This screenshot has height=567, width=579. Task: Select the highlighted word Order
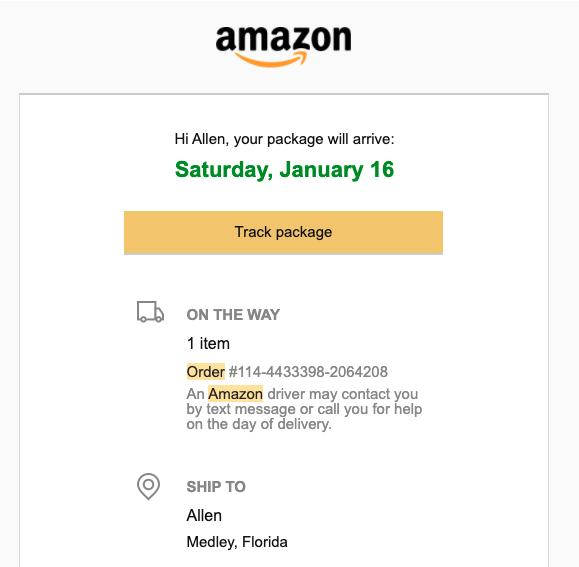tap(206, 372)
